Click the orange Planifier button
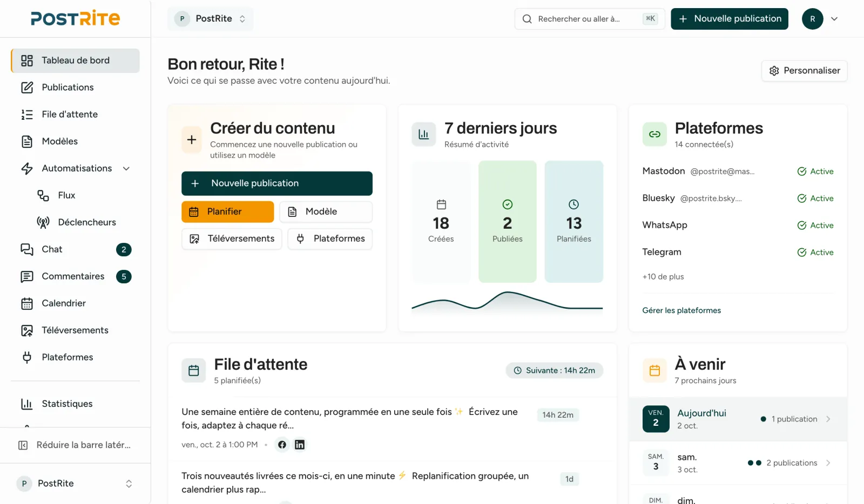This screenshot has height=504, width=864. click(228, 212)
